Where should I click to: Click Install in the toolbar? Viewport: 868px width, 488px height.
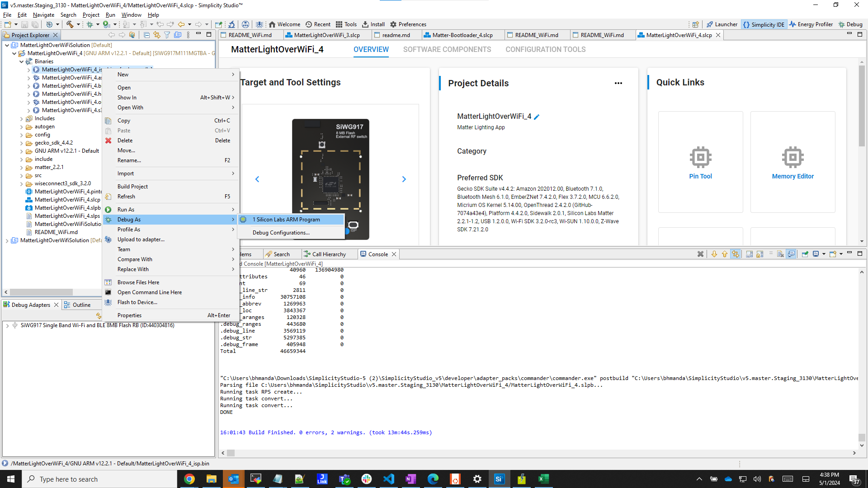click(373, 24)
